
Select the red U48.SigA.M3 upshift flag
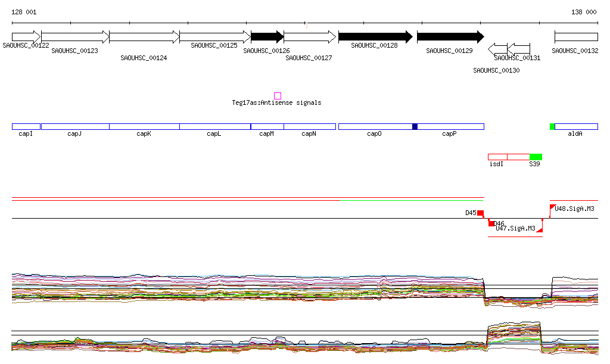pos(553,207)
